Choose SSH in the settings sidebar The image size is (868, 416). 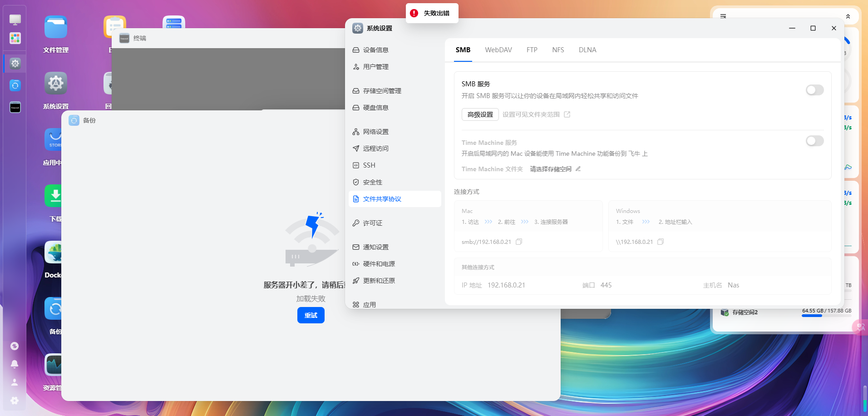395,165
